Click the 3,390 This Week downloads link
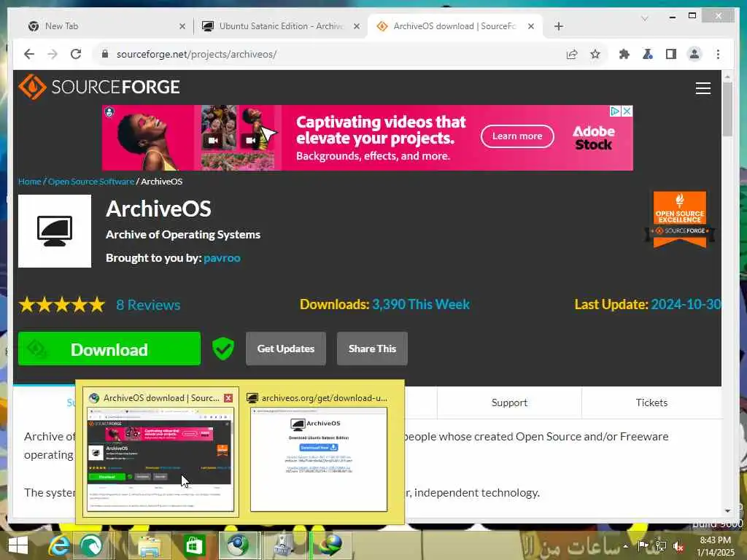 click(421, 304)
